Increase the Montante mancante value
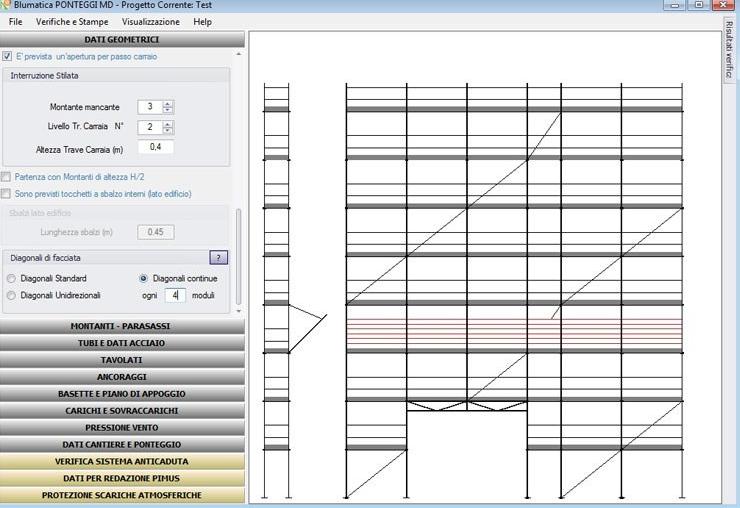 tap(168, 104)
